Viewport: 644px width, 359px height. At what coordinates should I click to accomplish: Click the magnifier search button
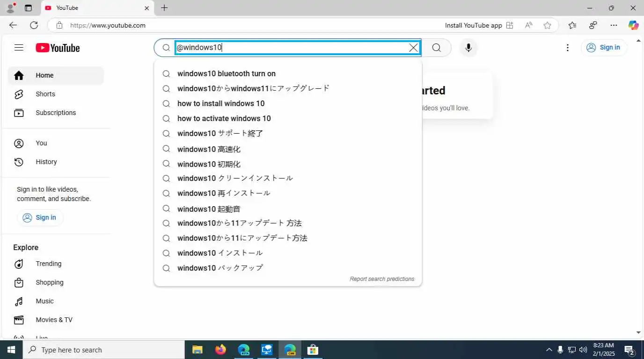point(436,48)
